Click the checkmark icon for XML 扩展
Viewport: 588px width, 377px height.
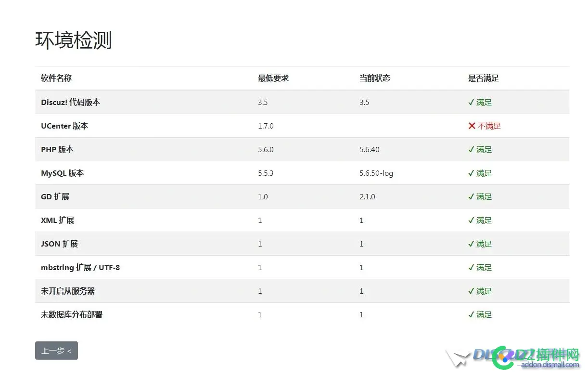tap(472, 220)
